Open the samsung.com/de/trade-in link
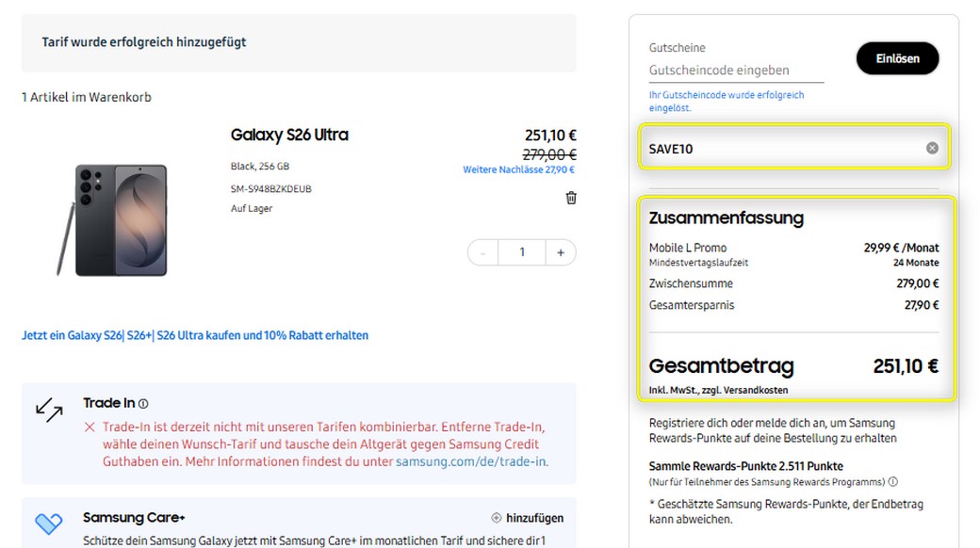The height and width of the screenshot is (548, 980). pos(473,461)
